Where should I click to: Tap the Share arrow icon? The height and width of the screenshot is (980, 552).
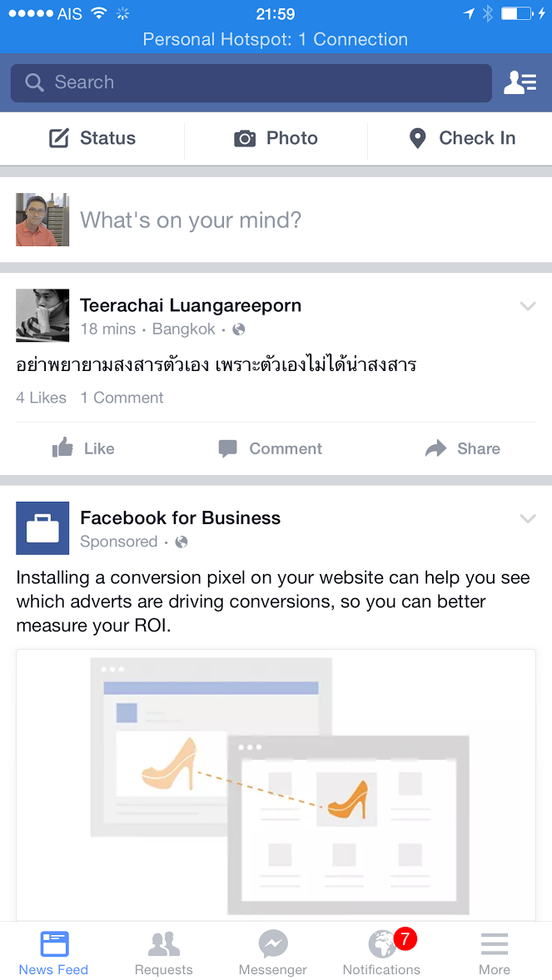435,448
